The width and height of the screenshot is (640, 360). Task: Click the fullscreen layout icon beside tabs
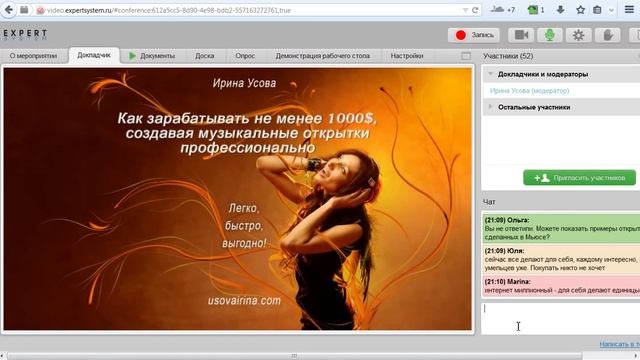466,56
